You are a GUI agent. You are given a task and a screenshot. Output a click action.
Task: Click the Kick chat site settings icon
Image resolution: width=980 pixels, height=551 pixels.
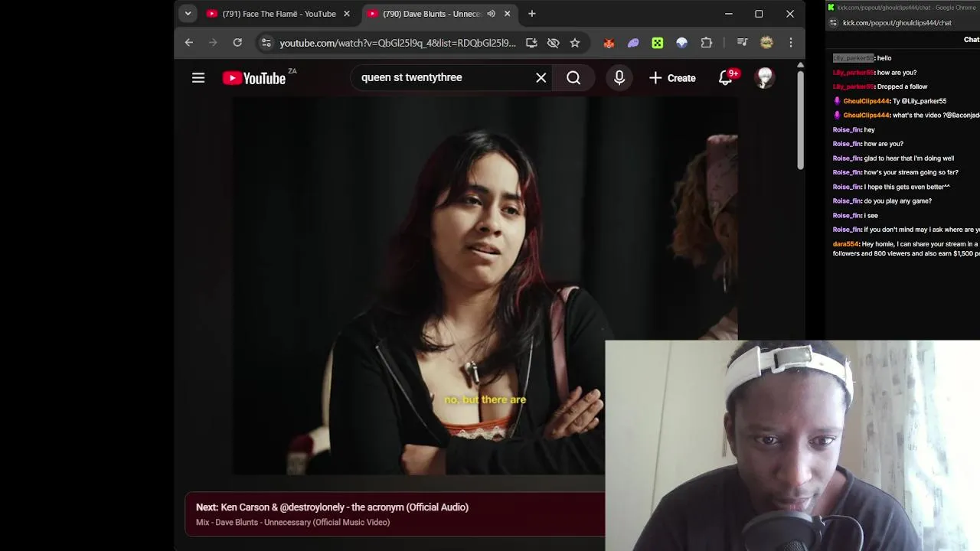pyautogui.click(x=833, y=23)
